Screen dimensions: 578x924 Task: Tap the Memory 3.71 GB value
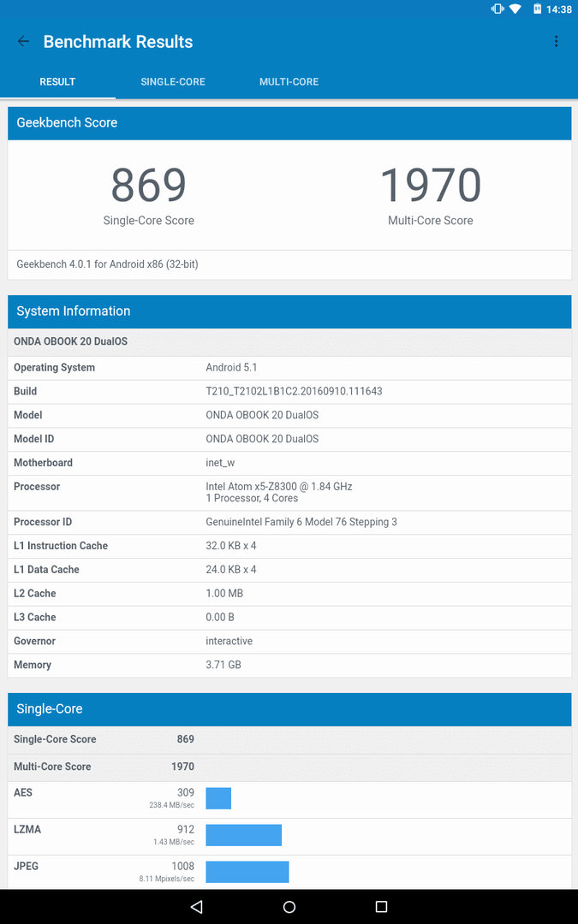tap(223, 665)
